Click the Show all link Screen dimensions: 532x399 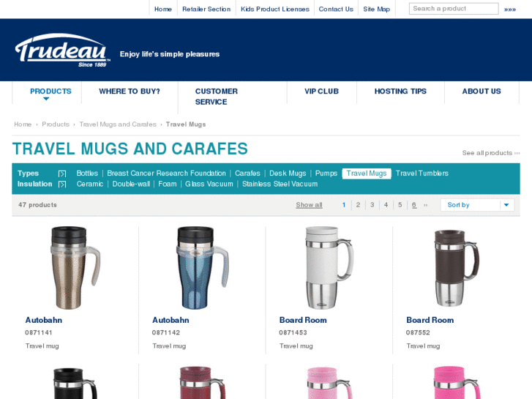pyautogui.click(x=309, y=205)
